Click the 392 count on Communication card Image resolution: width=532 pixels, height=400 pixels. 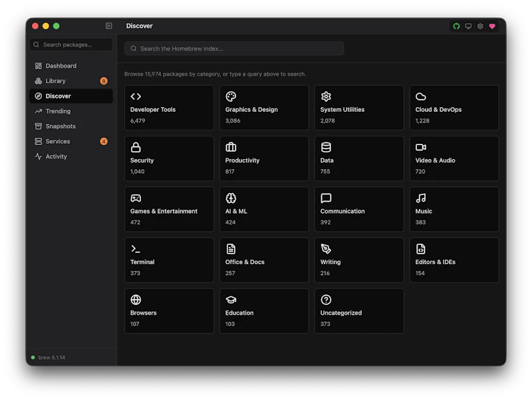point(325,222)
